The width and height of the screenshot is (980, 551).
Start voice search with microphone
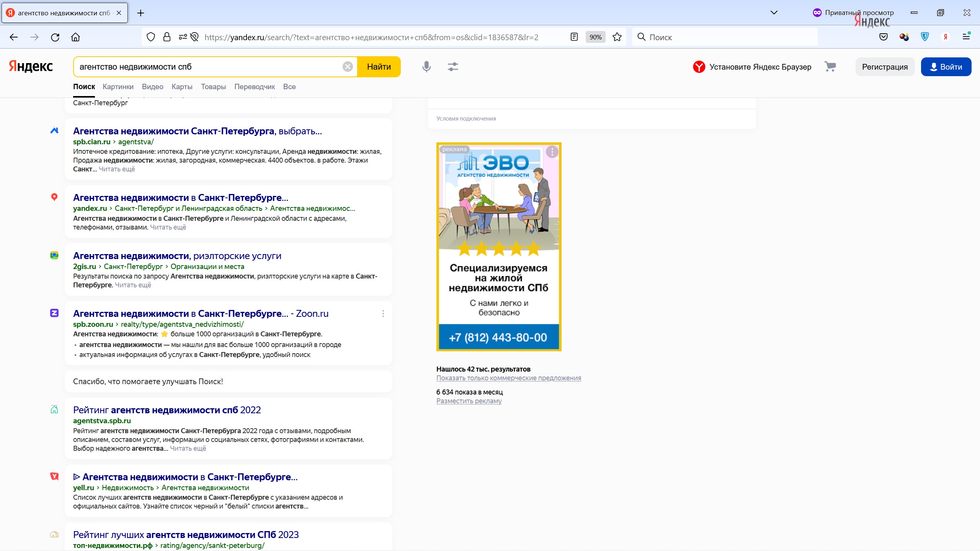click(426, 67)
